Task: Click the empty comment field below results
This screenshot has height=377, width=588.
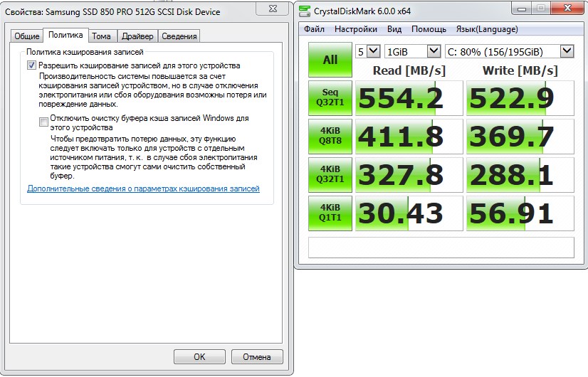Action: click(441, 248)
